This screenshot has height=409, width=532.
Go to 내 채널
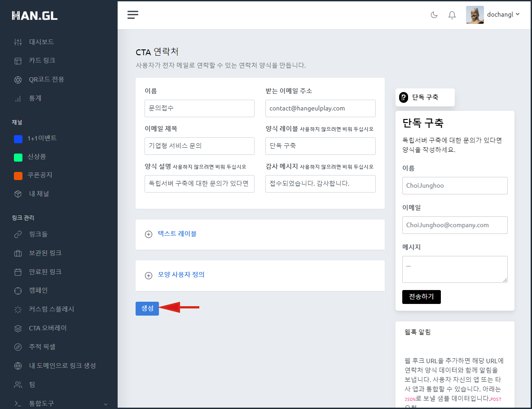tap(39, 194)
